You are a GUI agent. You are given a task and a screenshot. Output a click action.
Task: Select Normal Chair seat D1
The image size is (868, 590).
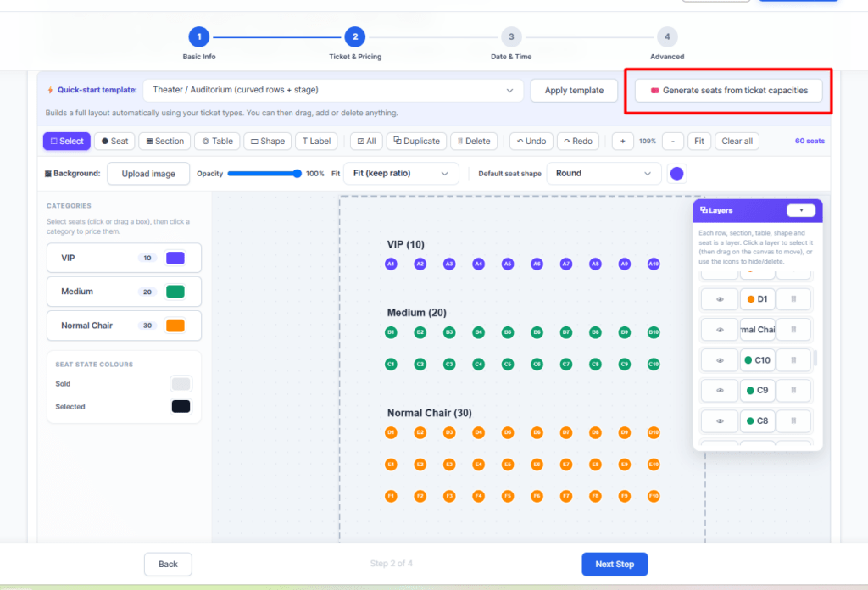[x=391, y=432]
